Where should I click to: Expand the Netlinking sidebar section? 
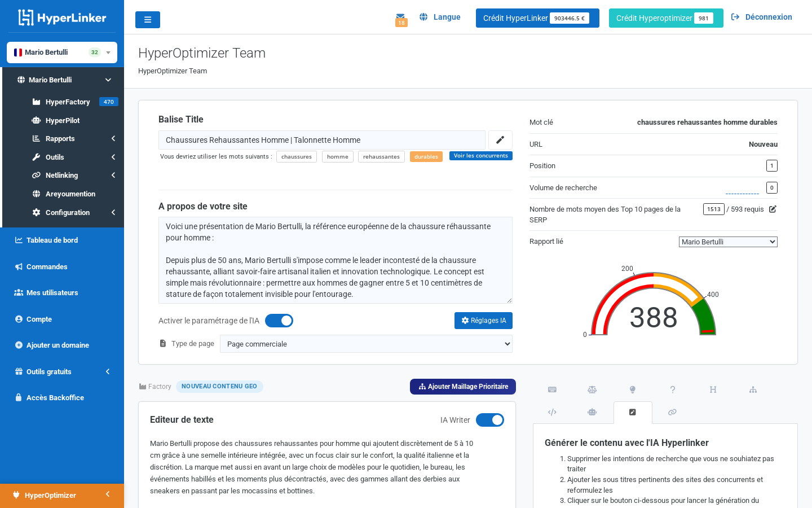(62, 175)
